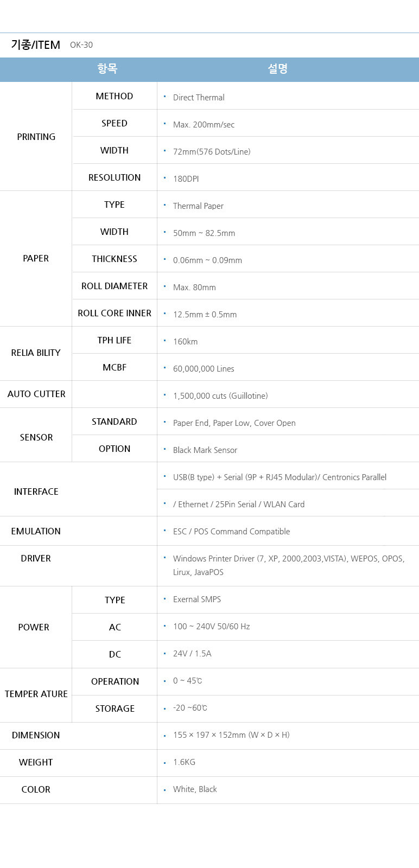Click the 12.5mm ± 0.5mm core value
Viewport: 419px width, 868px height.
tap(205, 315)
